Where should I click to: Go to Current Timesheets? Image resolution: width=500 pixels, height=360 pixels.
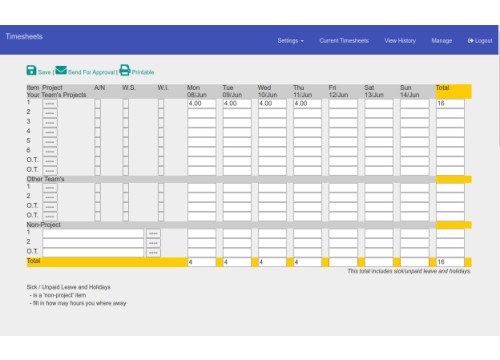pos(344,41)
